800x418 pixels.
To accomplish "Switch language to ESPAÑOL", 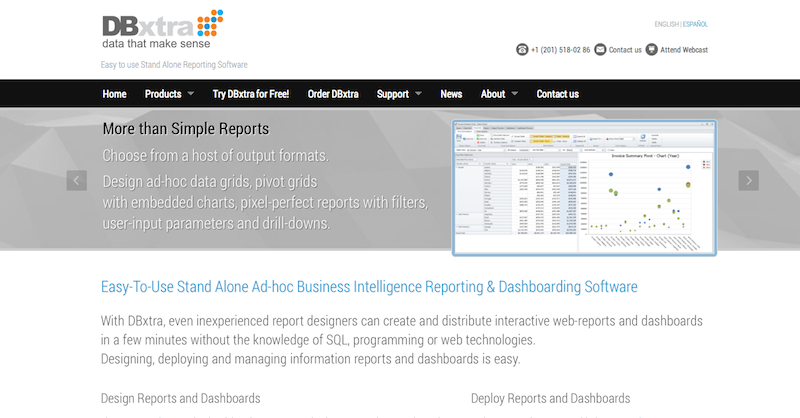I will 695,24.
